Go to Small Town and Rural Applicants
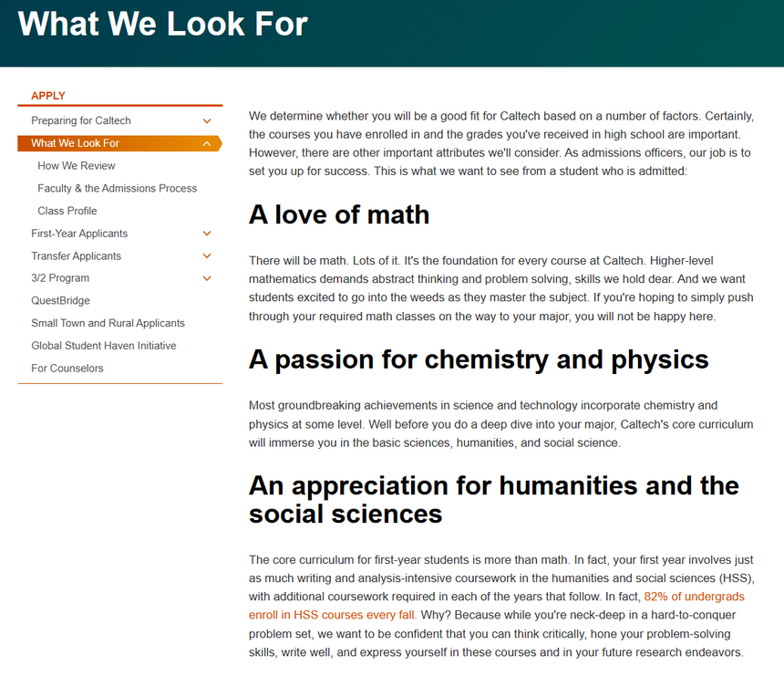The image size is (784, 676). click(108, 323)
